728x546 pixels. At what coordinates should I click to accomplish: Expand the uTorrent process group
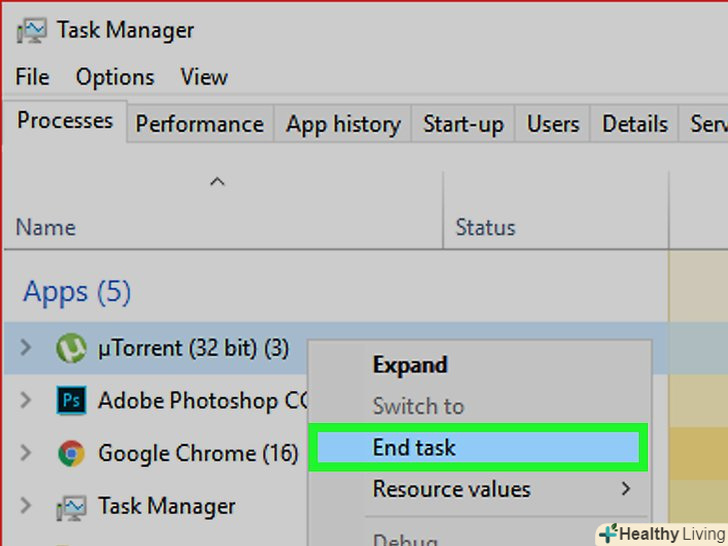click(x=26, y=348)
